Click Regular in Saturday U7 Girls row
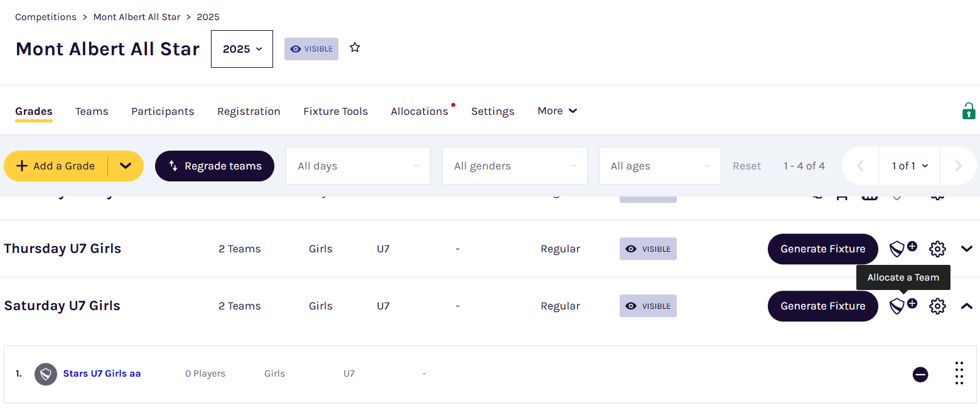 pos(560,306)
